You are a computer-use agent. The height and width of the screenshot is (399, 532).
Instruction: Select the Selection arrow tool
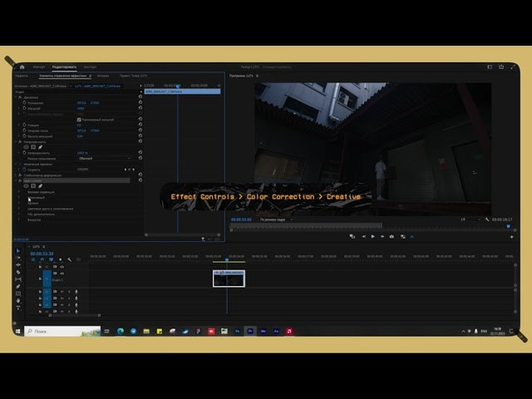pos(18,251)
